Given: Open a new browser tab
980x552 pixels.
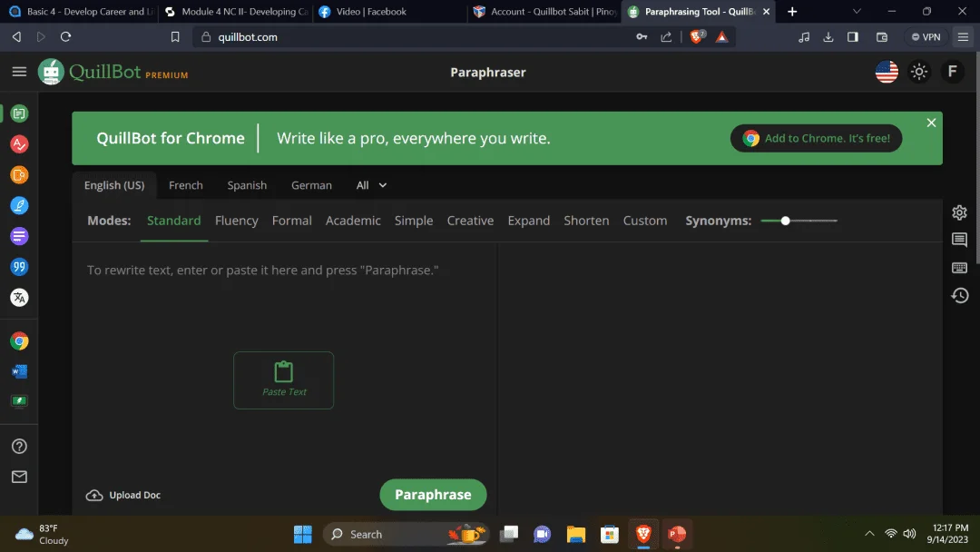Looking at the screenshot, I should tap(792, 11).
